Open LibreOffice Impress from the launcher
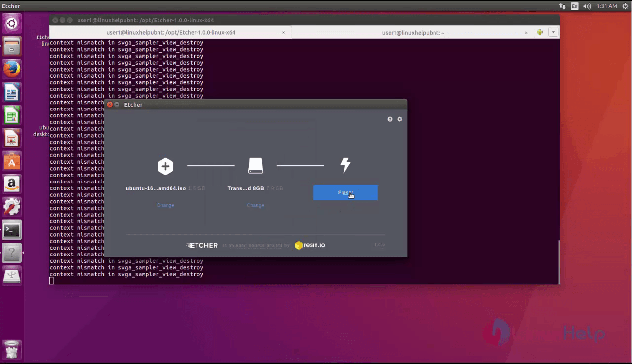The image size is (632, 364). 12,138
